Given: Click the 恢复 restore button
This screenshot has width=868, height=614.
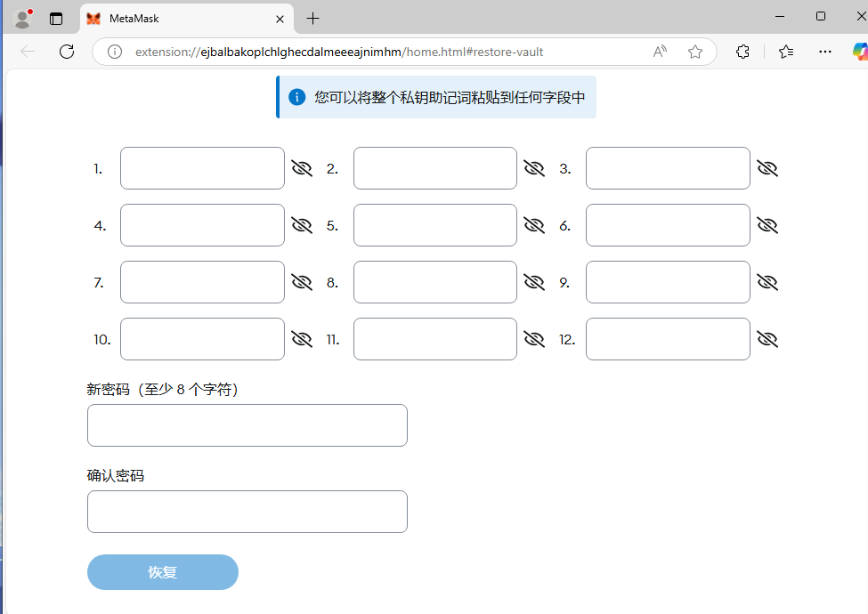Looking at the screenshot, I should click(163, 572).
